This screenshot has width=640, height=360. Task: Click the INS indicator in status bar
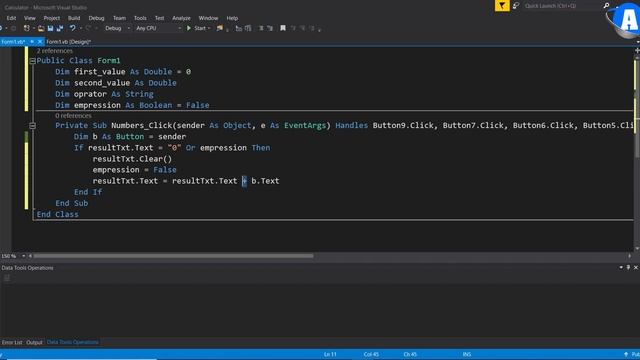click(x=467, y=354)
